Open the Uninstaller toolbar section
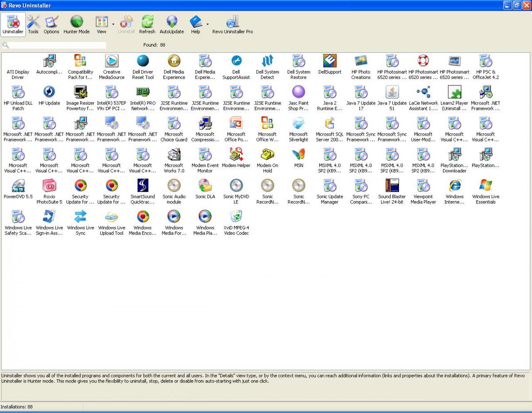Image resolution: width=532 pixels, height=413 pixels. point(13,24)
